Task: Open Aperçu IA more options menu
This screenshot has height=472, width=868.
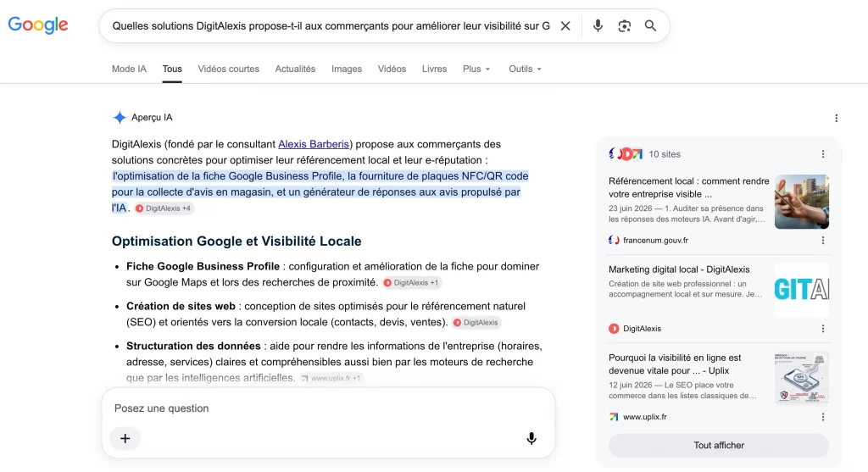Action: [836, 118]
